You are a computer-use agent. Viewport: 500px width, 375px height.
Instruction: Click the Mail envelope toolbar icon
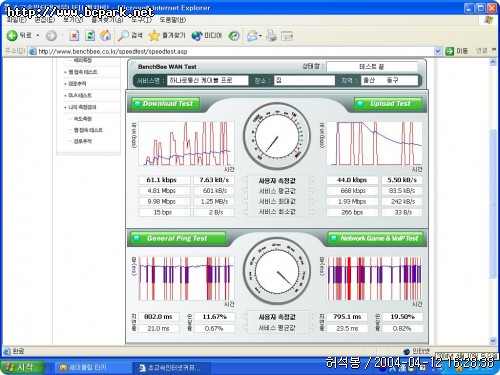pyautogui.click(x=252, y=36)
